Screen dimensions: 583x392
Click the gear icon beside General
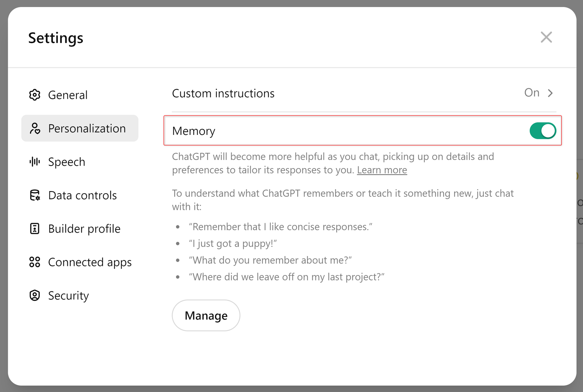(35, 95)
